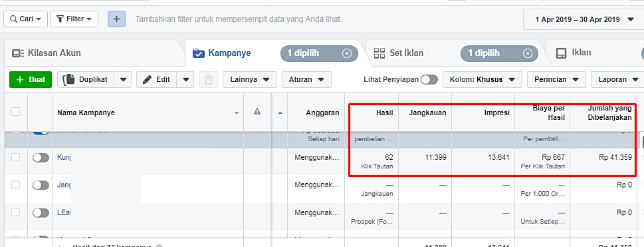Click the green Buat button

pyautogui.click(x=31, y=79)
